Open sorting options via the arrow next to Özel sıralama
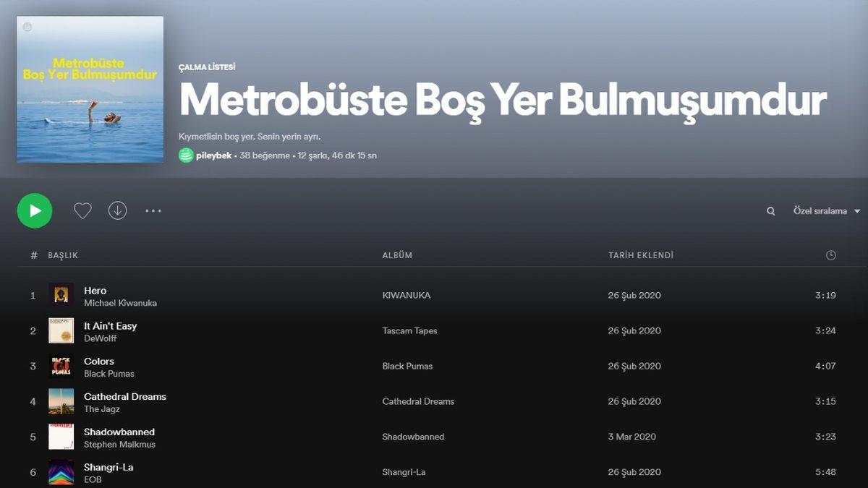The image size is (868, 488). 856,210
